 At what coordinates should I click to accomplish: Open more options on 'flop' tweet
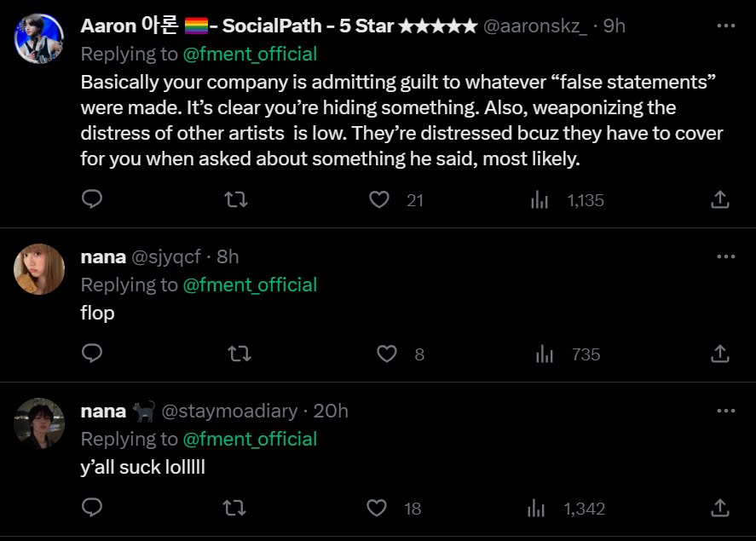coord(725,256)
